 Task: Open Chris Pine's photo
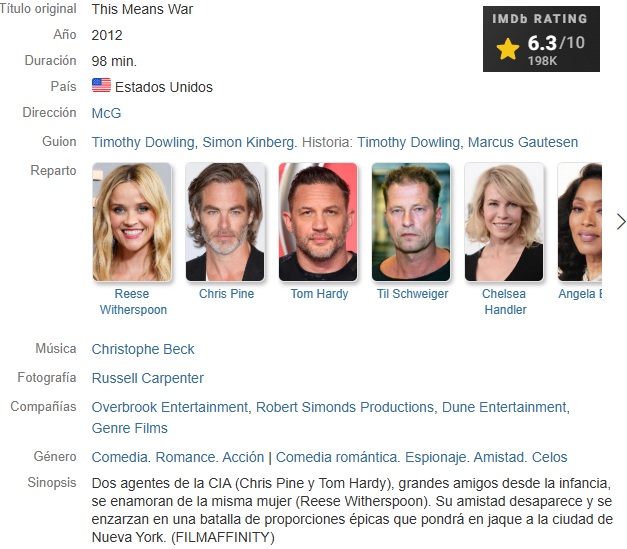(x=225, y=222)
